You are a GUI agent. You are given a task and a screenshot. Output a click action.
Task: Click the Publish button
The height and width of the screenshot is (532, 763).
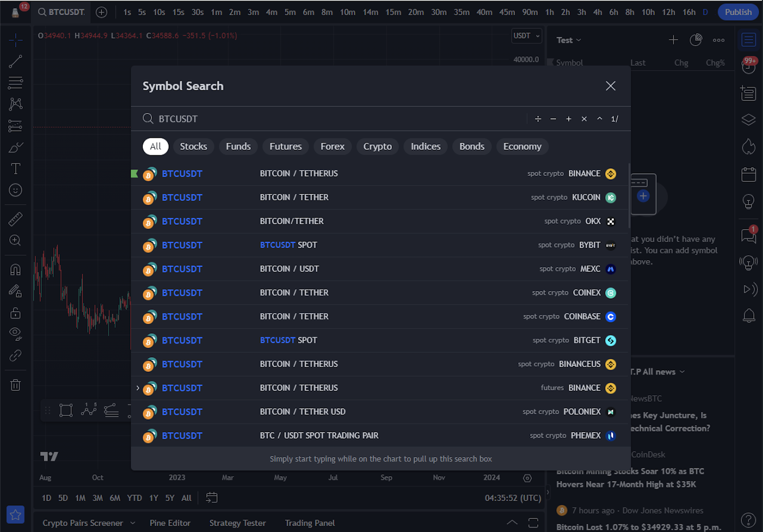point(738,12)
